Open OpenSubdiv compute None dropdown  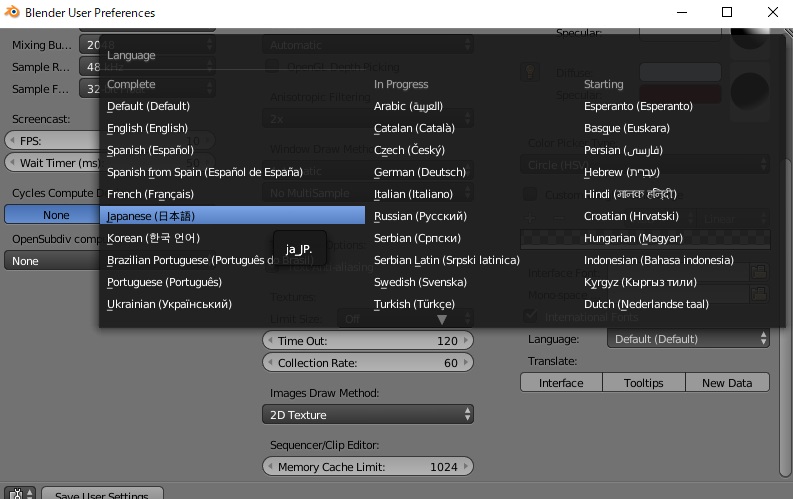(53, 261)
